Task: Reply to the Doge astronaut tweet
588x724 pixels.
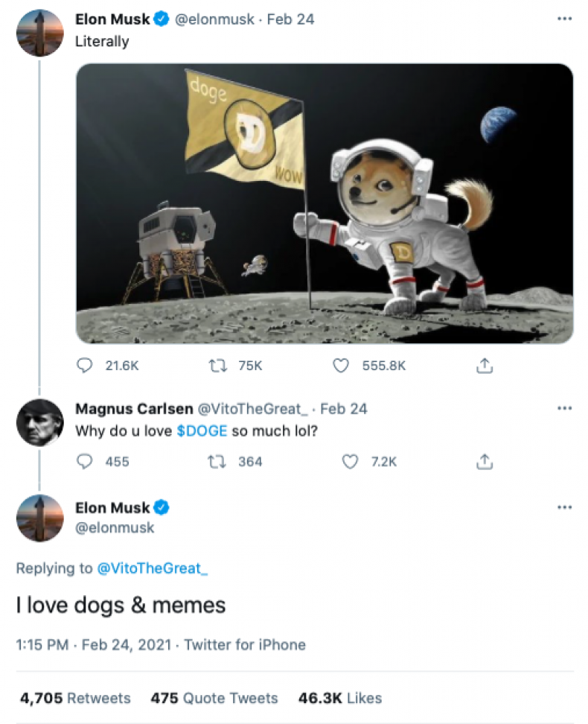Action: [x=86, y=365]
